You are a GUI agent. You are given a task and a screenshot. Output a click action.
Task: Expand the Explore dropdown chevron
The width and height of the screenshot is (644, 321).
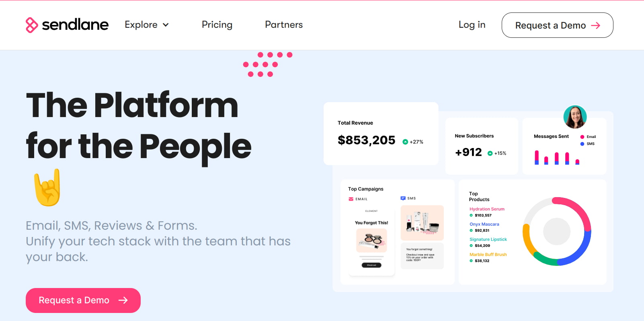166,25
